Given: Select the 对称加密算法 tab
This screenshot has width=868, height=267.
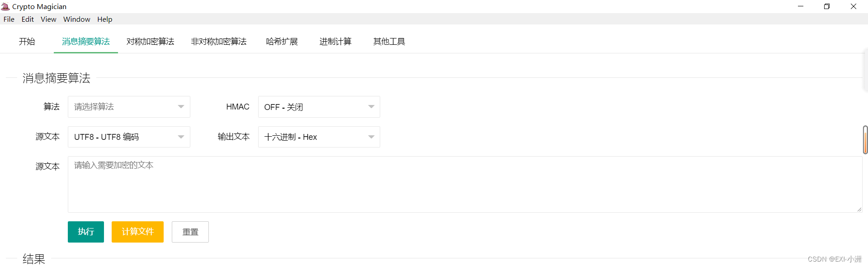Looking at the screenshot, I should (150, 42).
